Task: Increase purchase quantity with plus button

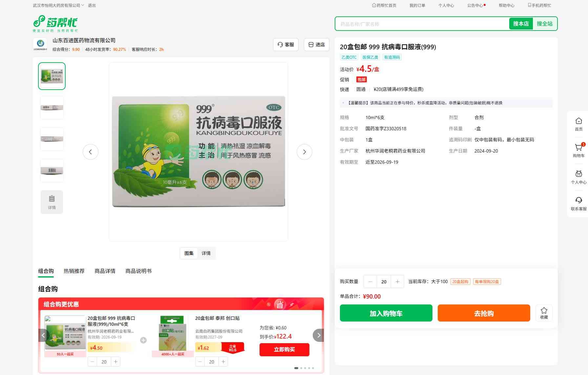Action: click(397, 281)
